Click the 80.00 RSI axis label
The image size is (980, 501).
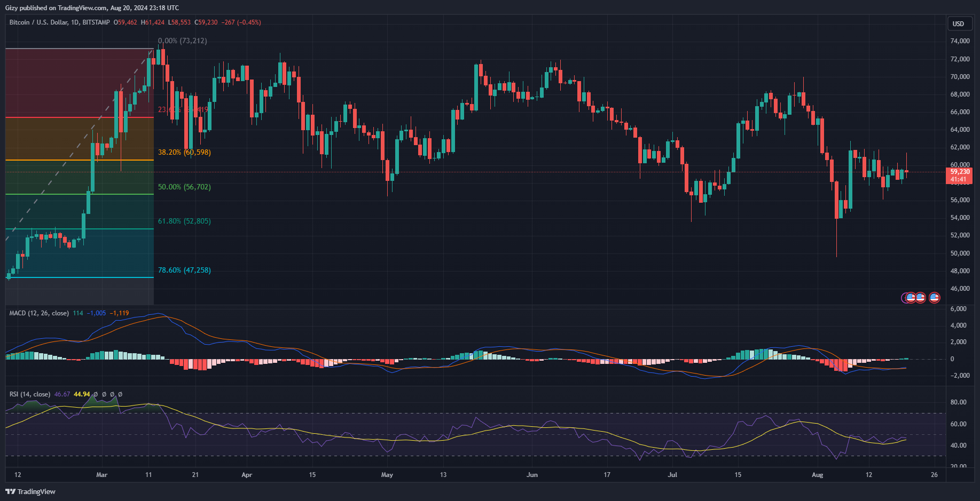coord(958,402)
